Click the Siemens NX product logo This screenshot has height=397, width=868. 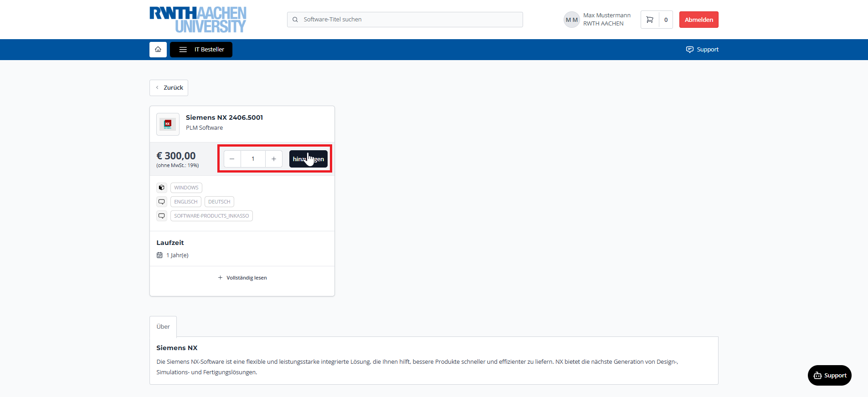tap(168, 124)
